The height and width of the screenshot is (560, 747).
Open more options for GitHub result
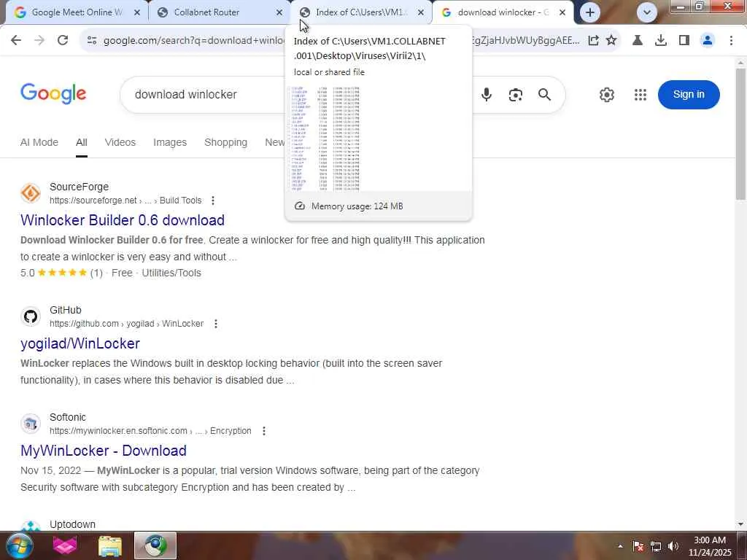[216, 324]
